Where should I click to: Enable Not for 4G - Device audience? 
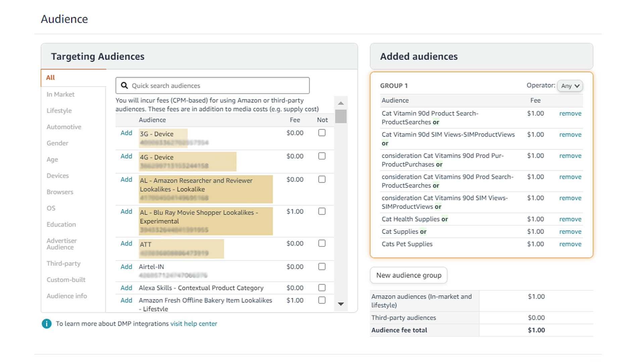(x=322, y=156)
